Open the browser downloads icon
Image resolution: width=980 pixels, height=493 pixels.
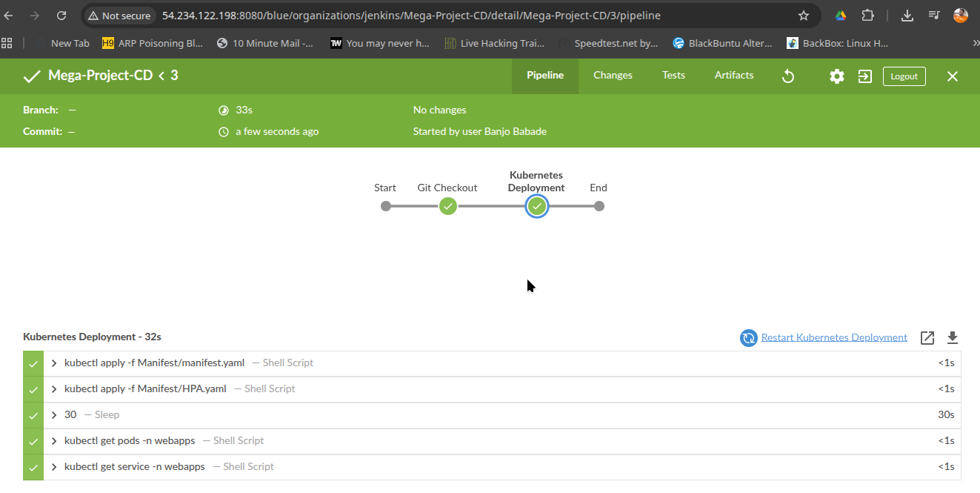(x=907, y=16)
